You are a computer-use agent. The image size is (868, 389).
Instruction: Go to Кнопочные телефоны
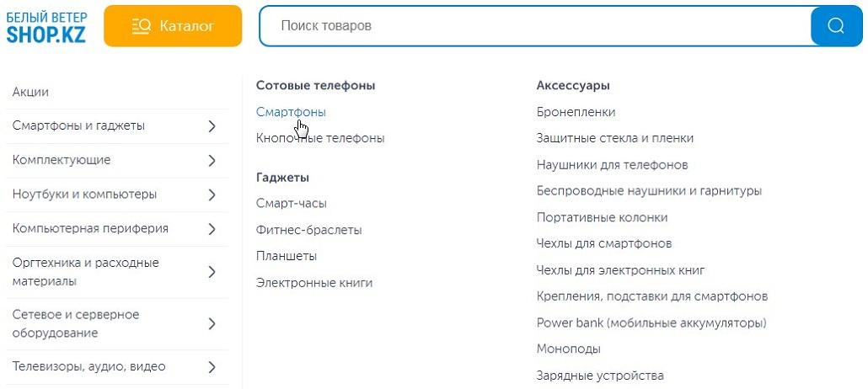[x=320, y=138]
